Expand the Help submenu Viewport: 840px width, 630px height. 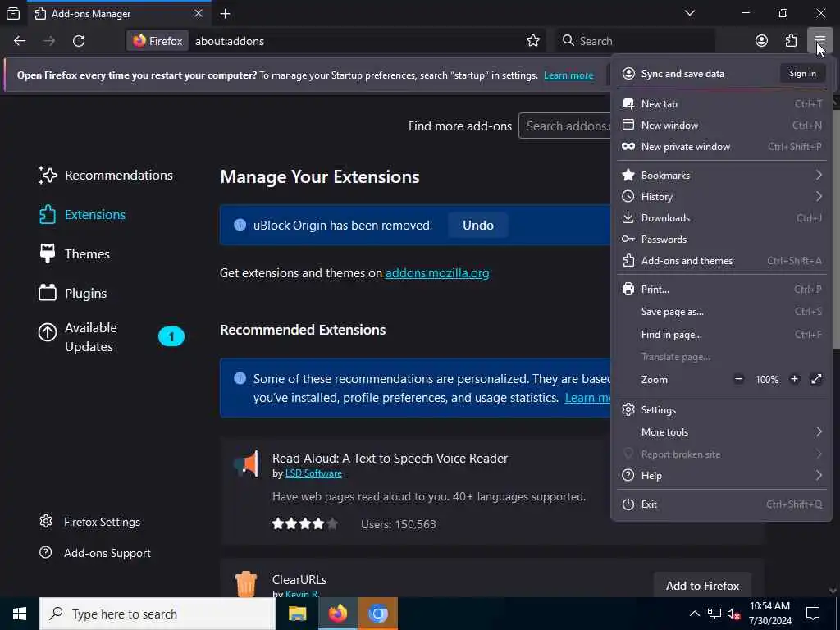pos(722,476)
